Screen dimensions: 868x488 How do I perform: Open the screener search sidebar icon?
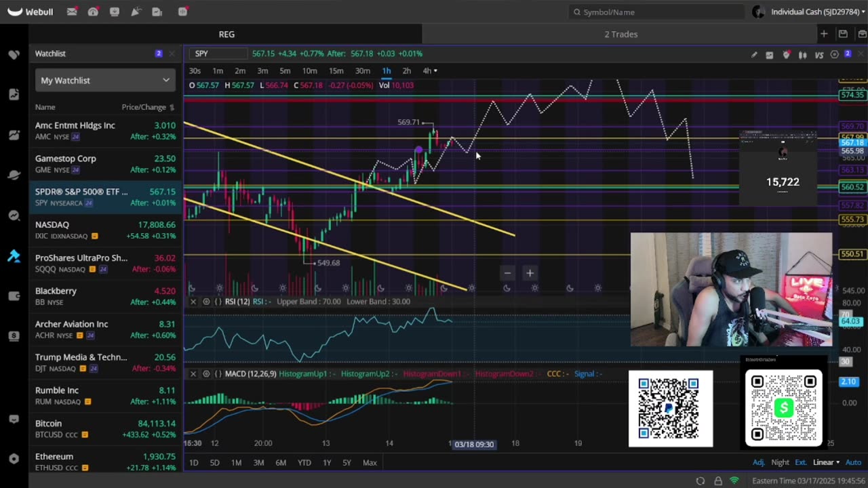click(x=14, y=216)
